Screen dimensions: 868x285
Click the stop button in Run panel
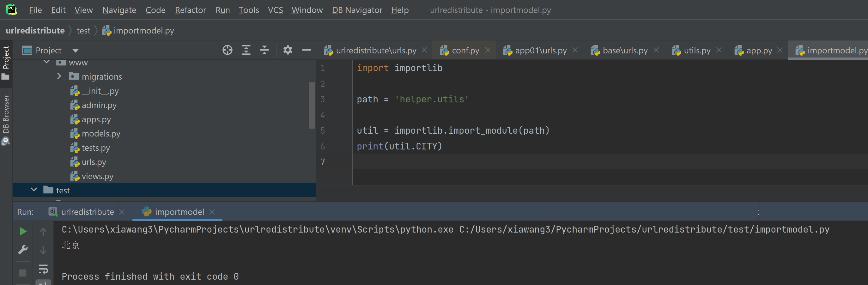coord(23,273)
